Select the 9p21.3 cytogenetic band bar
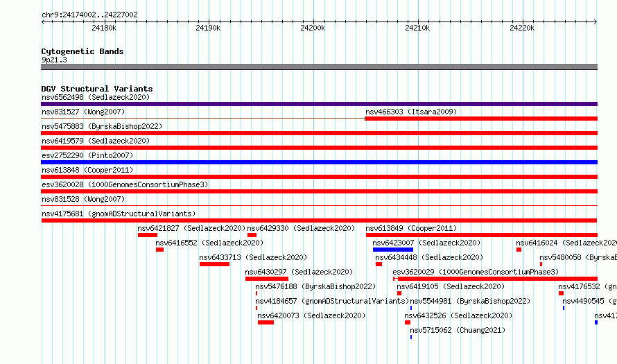Screen dimensions: 617x364 (319, 67)
